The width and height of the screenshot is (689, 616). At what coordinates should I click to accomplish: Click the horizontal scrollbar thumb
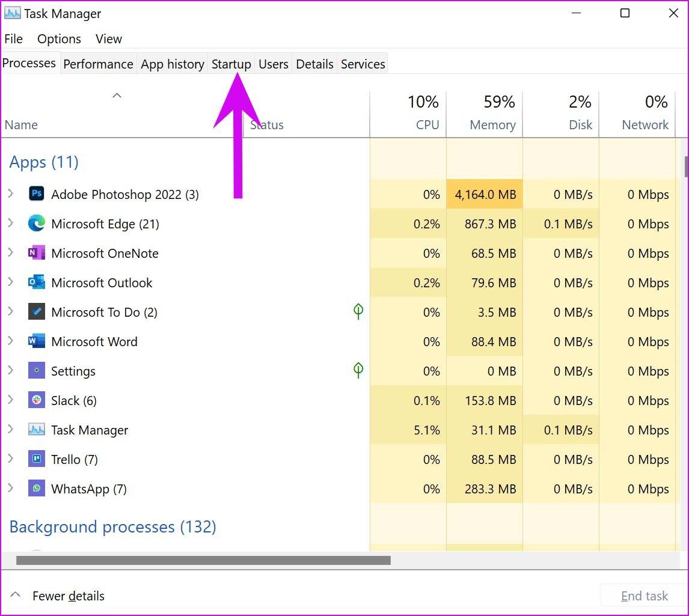203,560
